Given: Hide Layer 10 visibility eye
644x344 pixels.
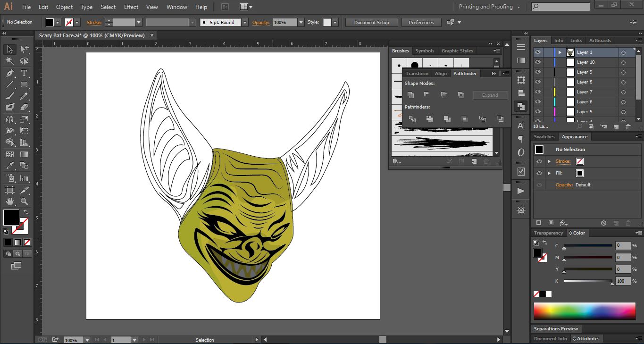Looking at the screenshot, I should click(x=538, y=62).
